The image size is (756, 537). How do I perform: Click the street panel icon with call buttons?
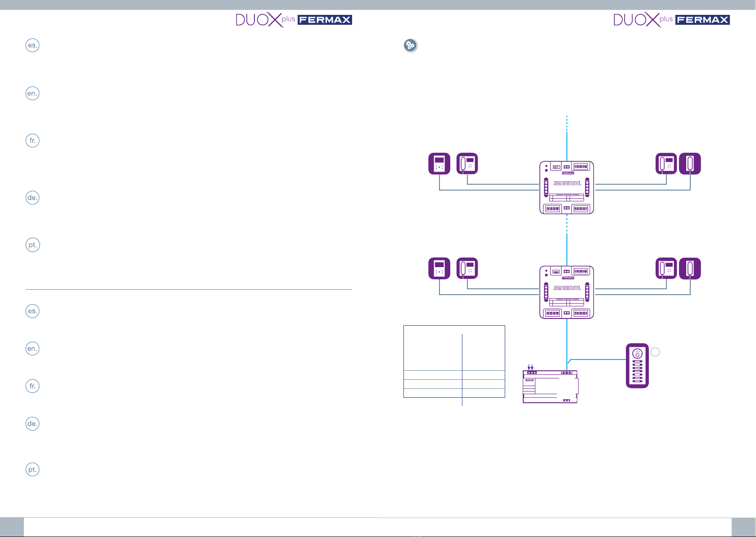(x=637, y=366)
